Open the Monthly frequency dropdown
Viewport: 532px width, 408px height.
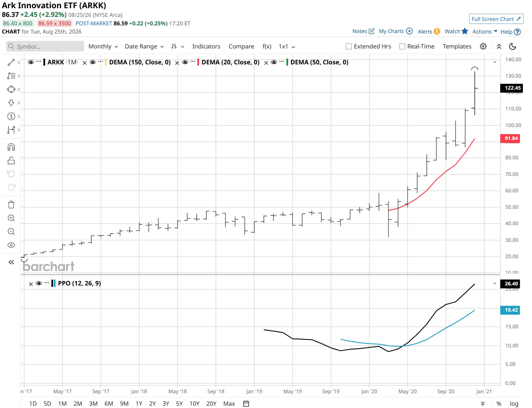(103, 46)
